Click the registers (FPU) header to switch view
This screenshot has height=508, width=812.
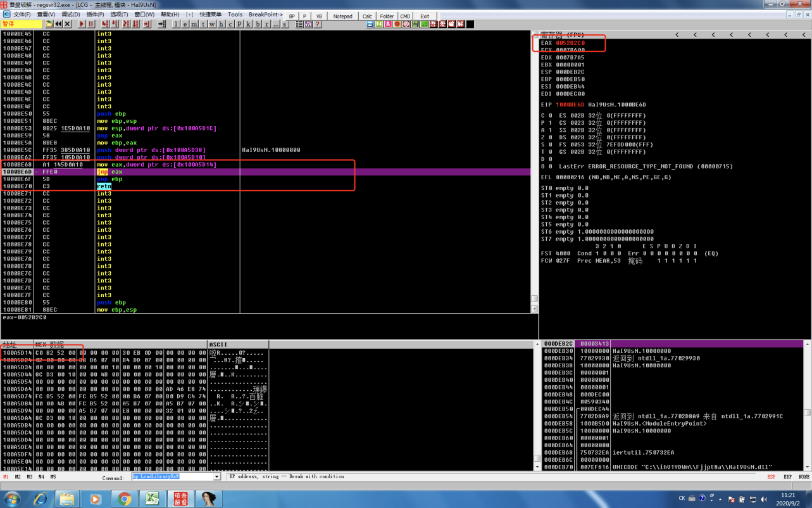[x=562, y=34]
